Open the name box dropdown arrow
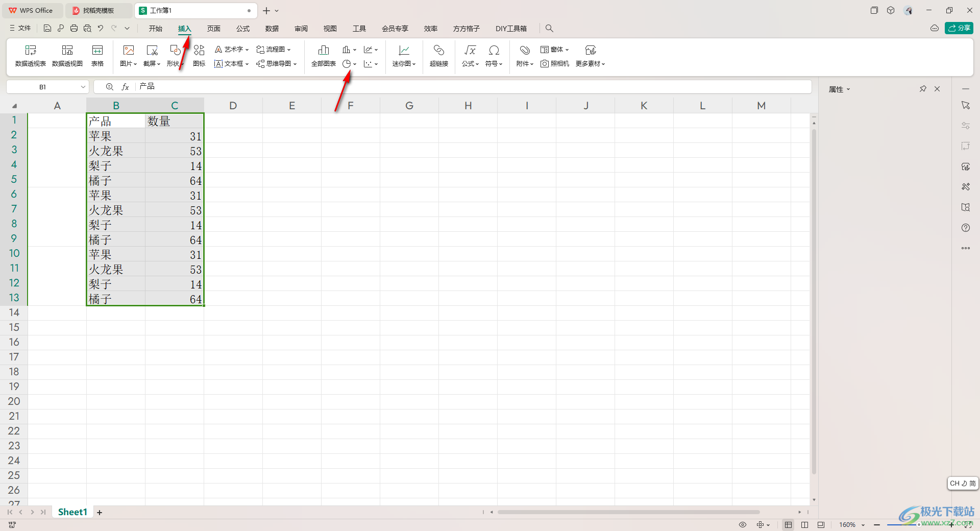The height and width of the screenshot is (531, 980). click(x=83, y=87)
